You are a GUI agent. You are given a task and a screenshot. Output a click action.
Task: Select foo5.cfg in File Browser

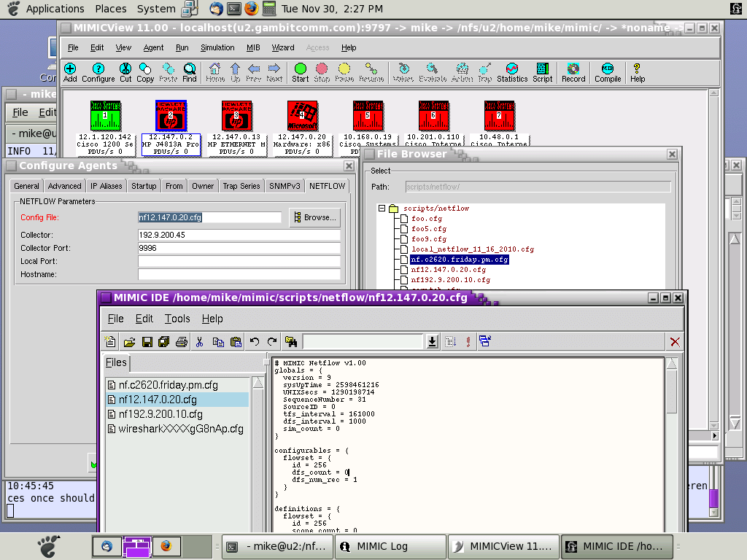[x=429, y=229]
